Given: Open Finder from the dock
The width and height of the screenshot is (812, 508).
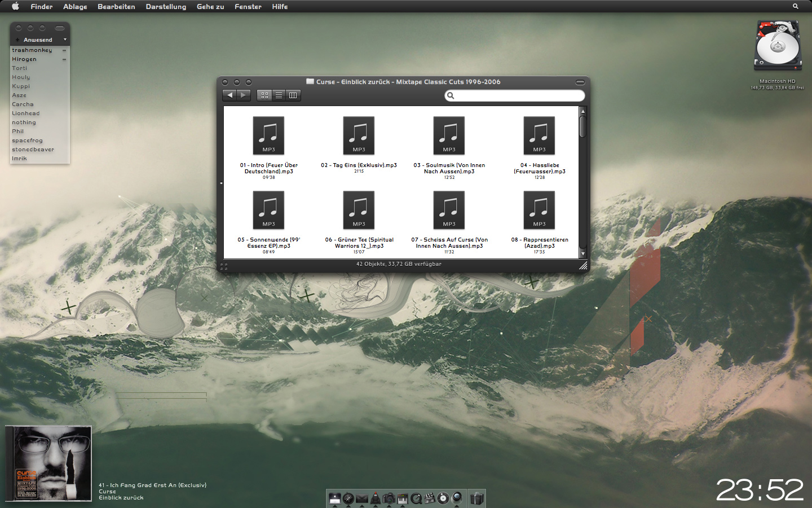Looking at the screenshot, I should [335, 498].
